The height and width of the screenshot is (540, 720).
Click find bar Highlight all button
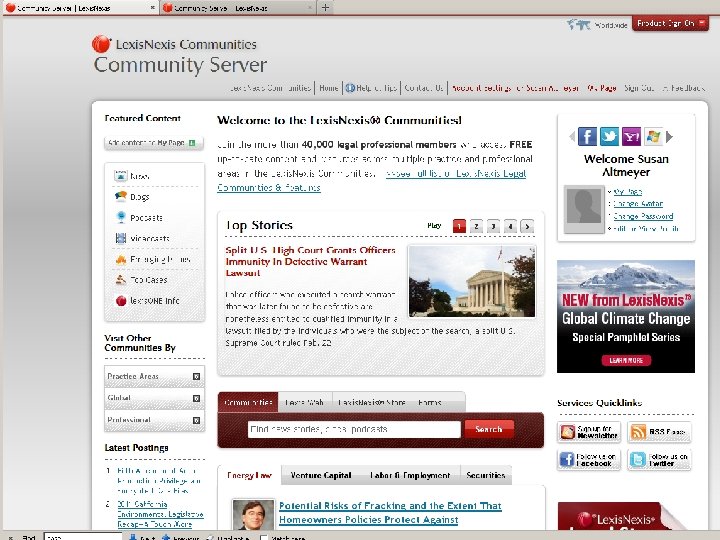pos(227,537)
